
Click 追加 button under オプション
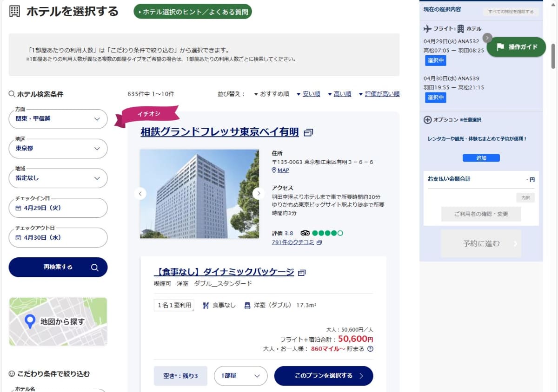click(x=481, y=158)
